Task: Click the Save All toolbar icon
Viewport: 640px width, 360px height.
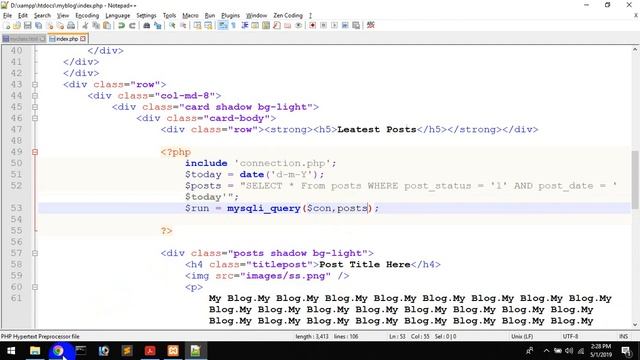Action: coord(38,25)
